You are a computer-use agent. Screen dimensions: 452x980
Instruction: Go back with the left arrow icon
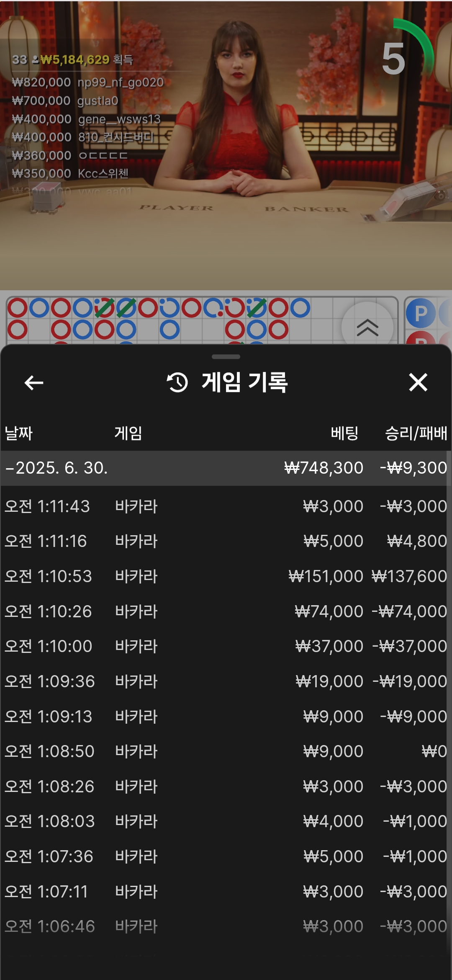tap(34, 382)
